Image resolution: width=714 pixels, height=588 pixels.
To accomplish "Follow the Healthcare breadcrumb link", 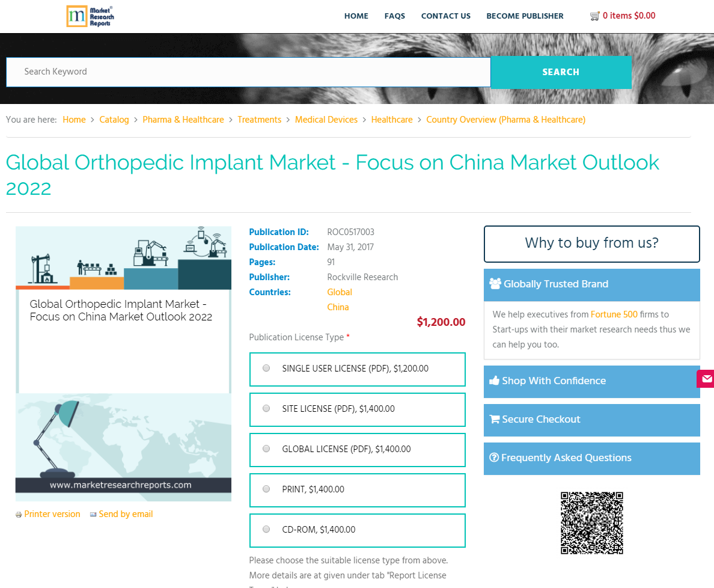I will (392, 119).
